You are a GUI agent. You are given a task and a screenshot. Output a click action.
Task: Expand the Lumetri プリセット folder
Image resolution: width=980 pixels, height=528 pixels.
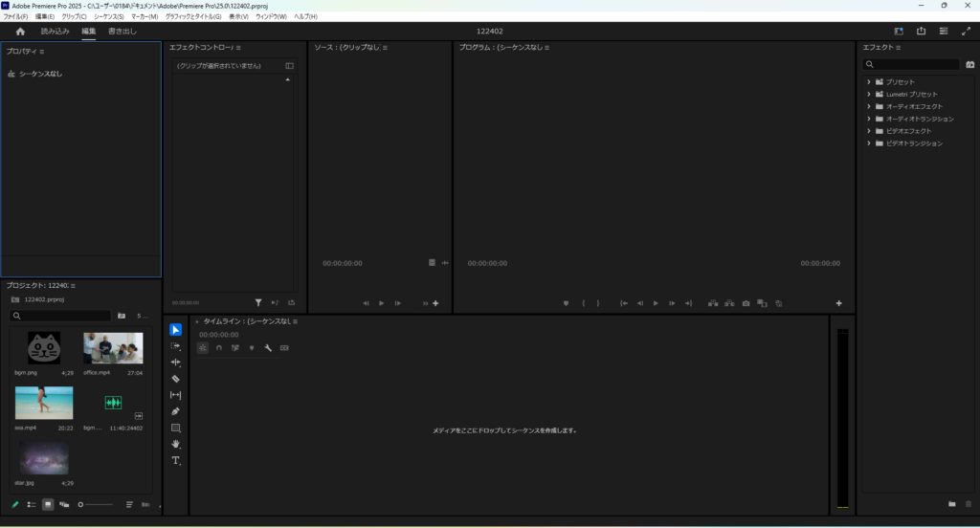click(x=869, y=94)
